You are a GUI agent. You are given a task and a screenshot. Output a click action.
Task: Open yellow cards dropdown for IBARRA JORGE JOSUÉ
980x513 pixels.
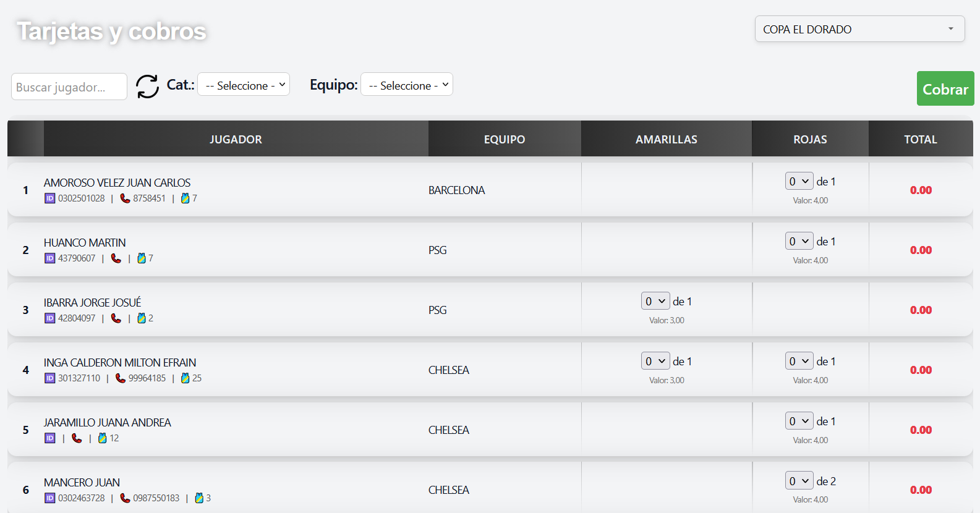point(655,301)
